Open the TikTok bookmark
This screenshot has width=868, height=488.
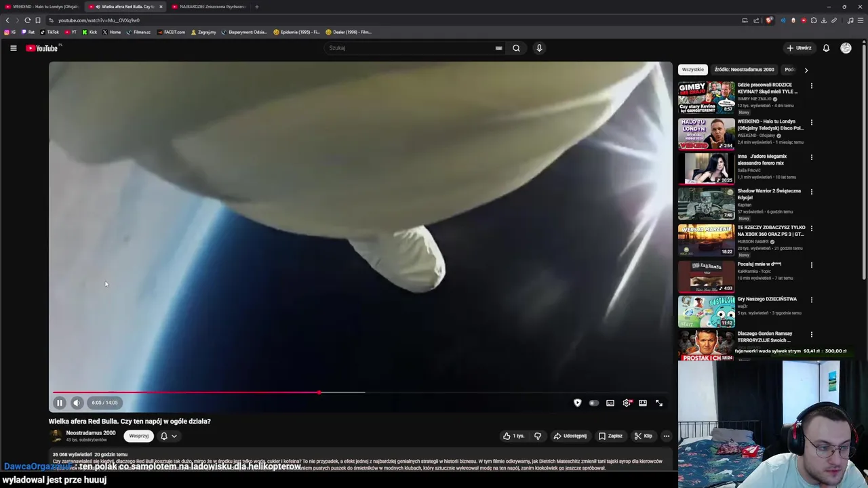click(50, 32)
